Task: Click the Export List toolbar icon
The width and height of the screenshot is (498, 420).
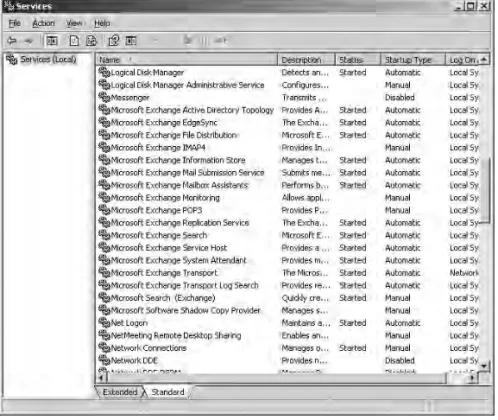Action: click(131, 41)
